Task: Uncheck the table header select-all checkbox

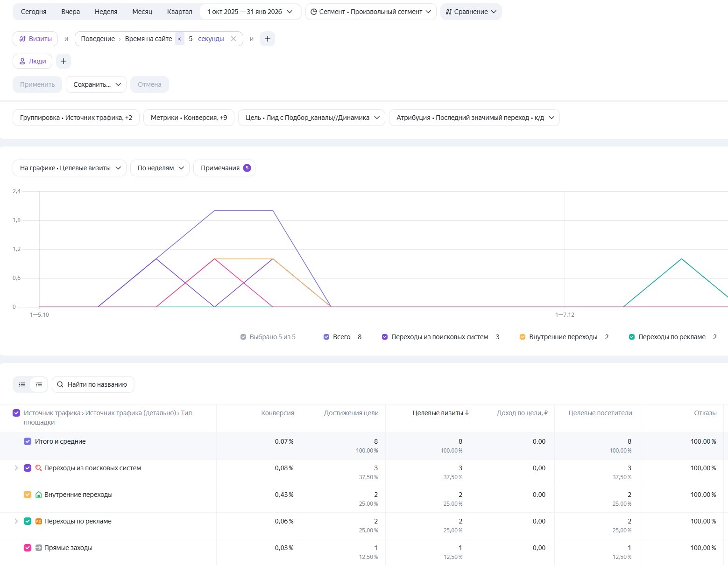Action: pyautogui.click(x=16, y=413)
